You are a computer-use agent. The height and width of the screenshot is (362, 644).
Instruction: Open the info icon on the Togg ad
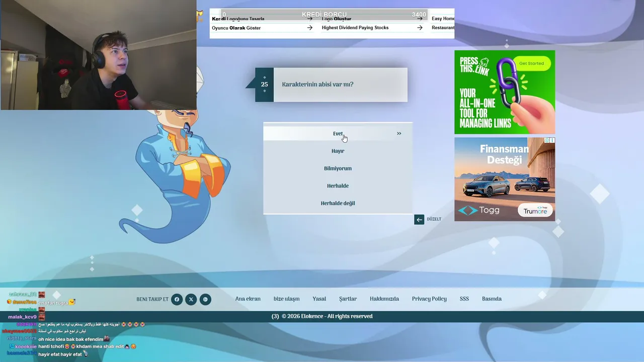[547, 140]
